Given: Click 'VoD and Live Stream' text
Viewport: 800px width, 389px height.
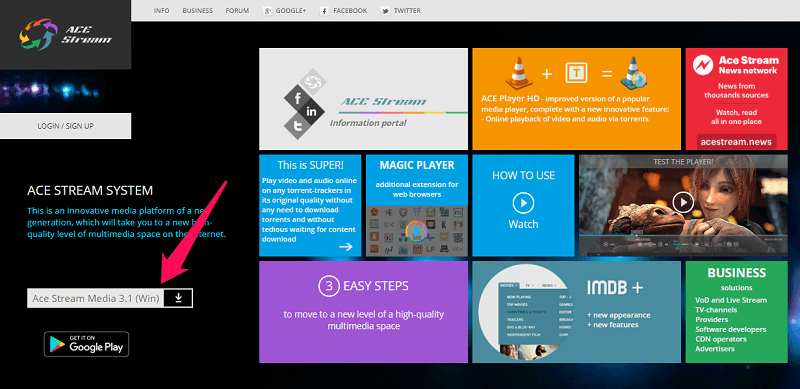Looking at the screenshot, I should point(731,300).
